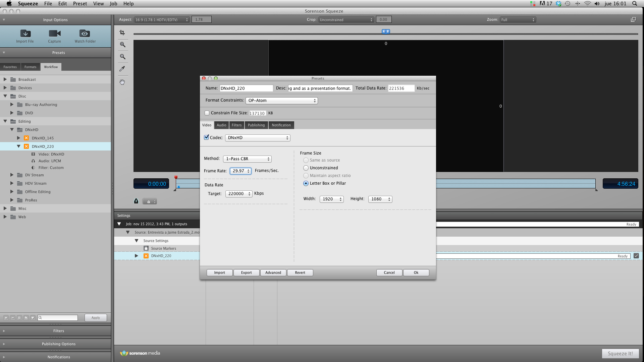Image resolution: width=644 pixels, height=362 pixels.
Task: Open the Aspect ratio dropdown
Action: pos(162,20)
